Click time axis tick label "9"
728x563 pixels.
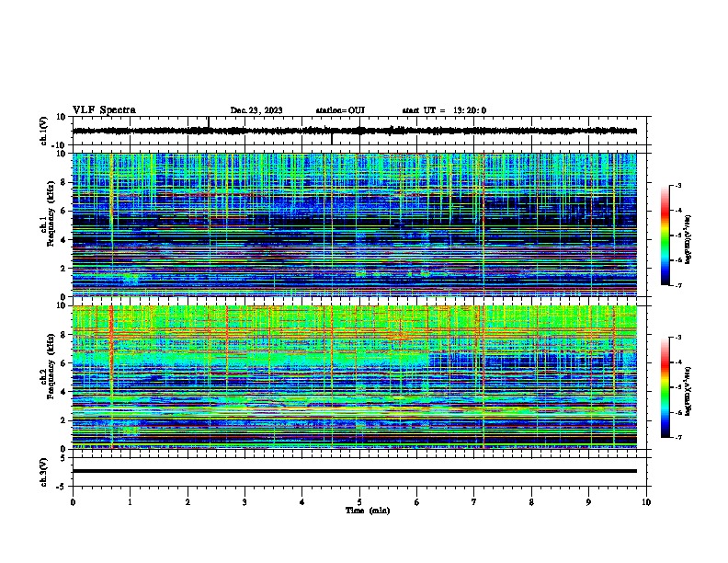coord(588,502)
